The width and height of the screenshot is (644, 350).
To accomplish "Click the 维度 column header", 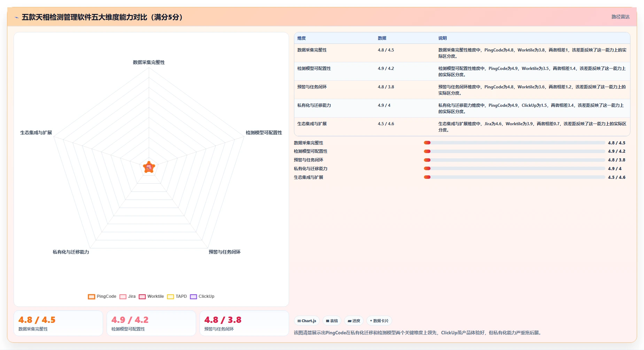I will (x=302, y=38).
